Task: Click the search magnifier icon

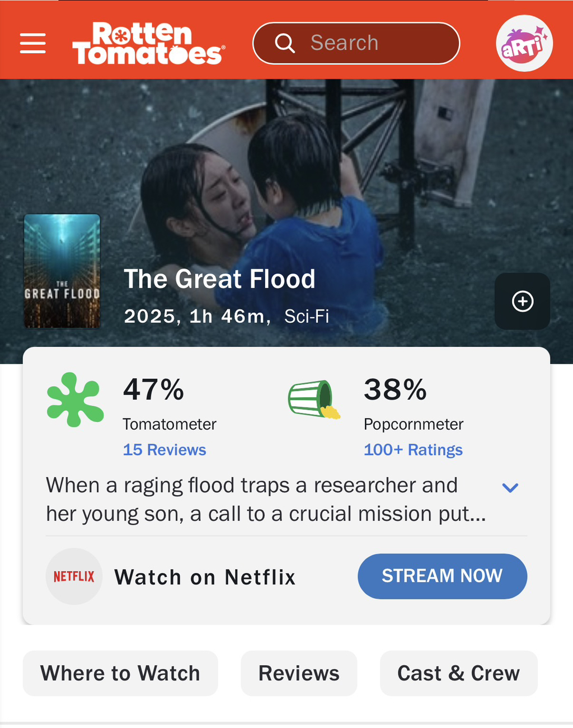Action: click(x=285, y=43)
